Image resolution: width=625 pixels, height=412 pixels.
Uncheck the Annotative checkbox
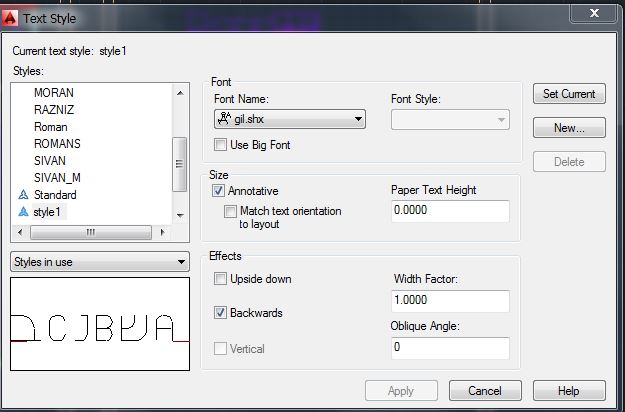pos(219,190)
